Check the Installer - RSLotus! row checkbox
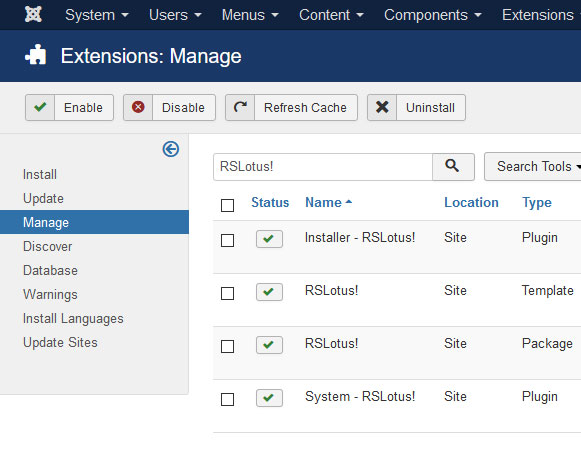The height and width of the screenshot is (462, 581). [228, 240]
